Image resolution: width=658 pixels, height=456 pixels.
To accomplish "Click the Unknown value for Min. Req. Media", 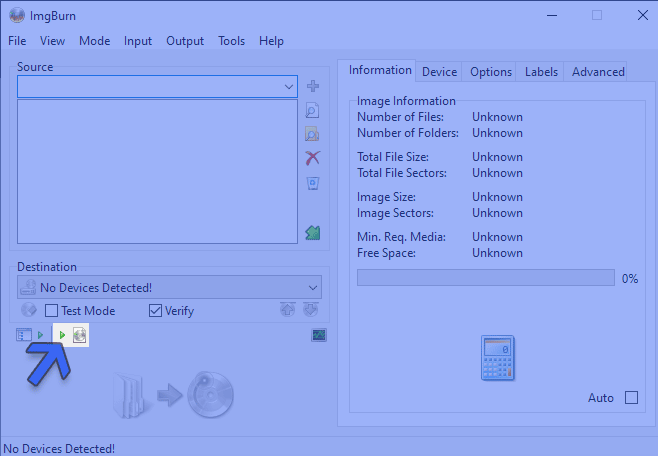I will click(497, 237).
